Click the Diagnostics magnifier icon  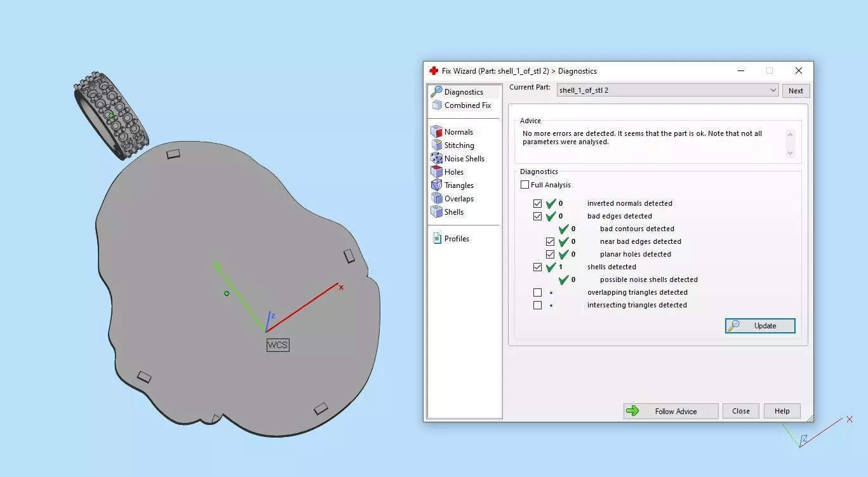[436, 92]
